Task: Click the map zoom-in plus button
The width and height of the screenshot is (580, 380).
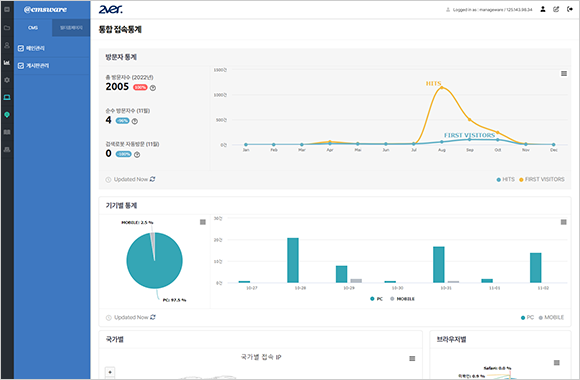Action: tap(110, 372)
